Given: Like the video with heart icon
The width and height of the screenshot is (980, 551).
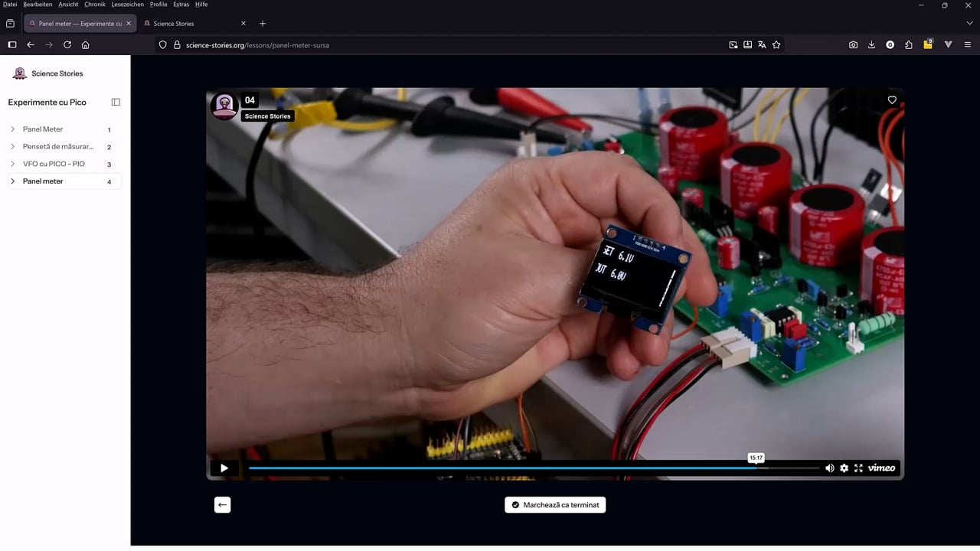Looking at the screenshot, I should (x=892, y=100).
